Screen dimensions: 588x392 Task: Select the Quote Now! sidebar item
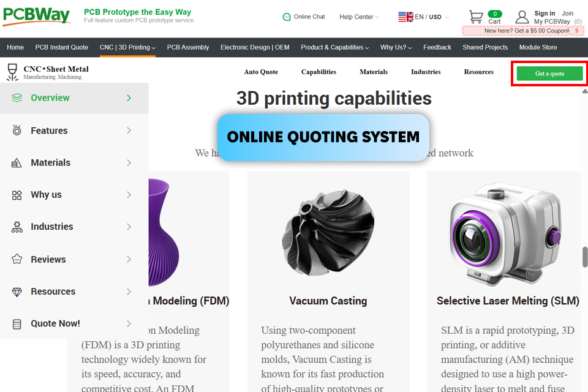[74, 324]
